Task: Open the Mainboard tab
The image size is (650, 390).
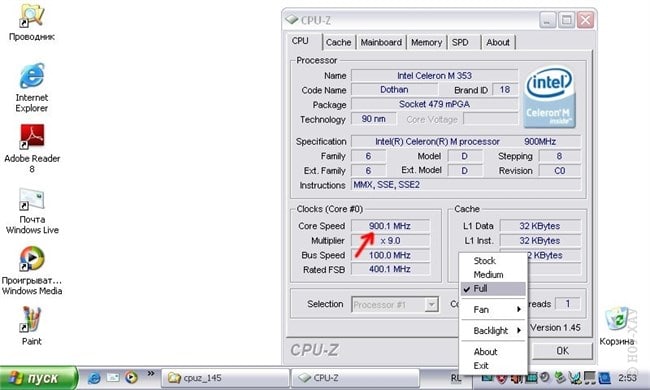Action: click(381, 42)
